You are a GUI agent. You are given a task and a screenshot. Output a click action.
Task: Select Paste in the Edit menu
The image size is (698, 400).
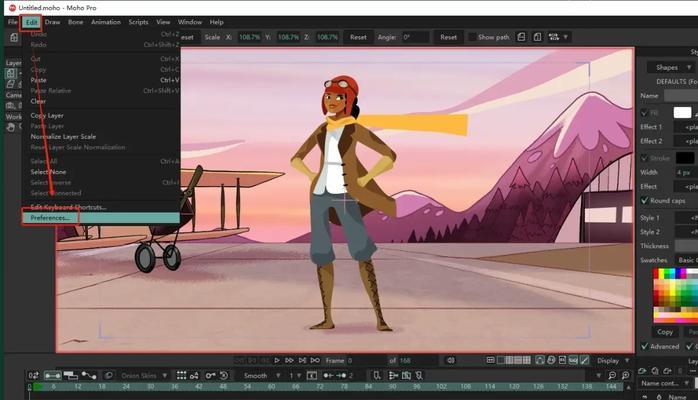(x=101, y=80)
